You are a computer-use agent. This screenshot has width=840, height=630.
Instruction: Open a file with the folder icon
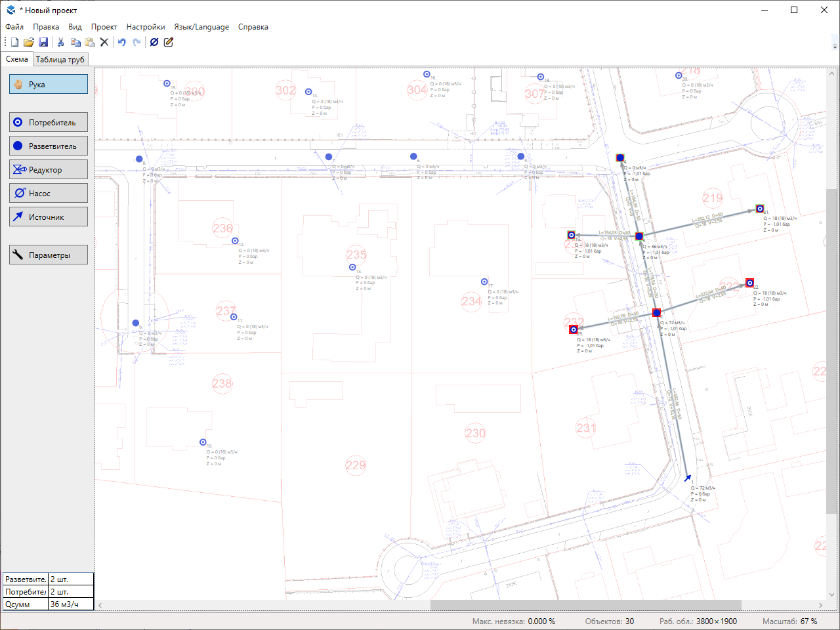29,42
